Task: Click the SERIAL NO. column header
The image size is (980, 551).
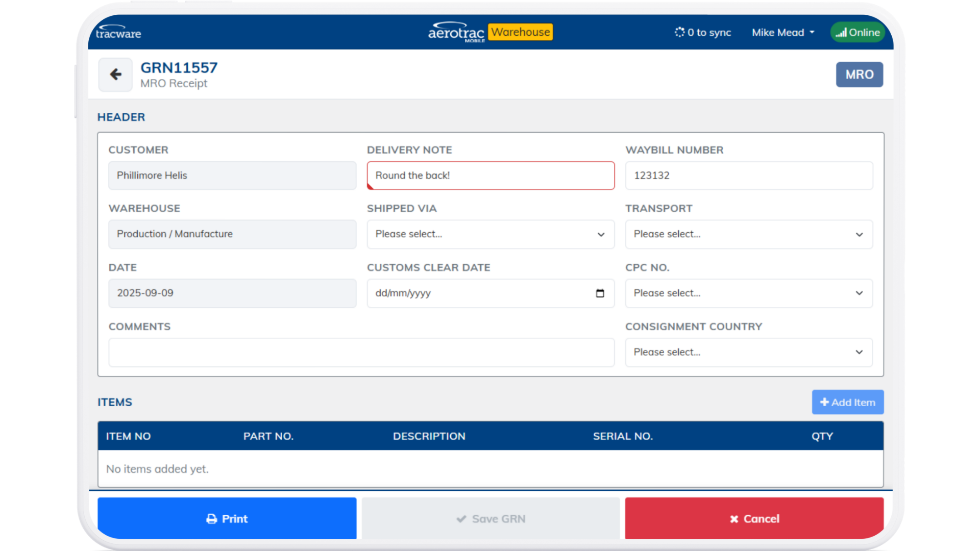Action: pyautogui.click(x=623, y=436)
